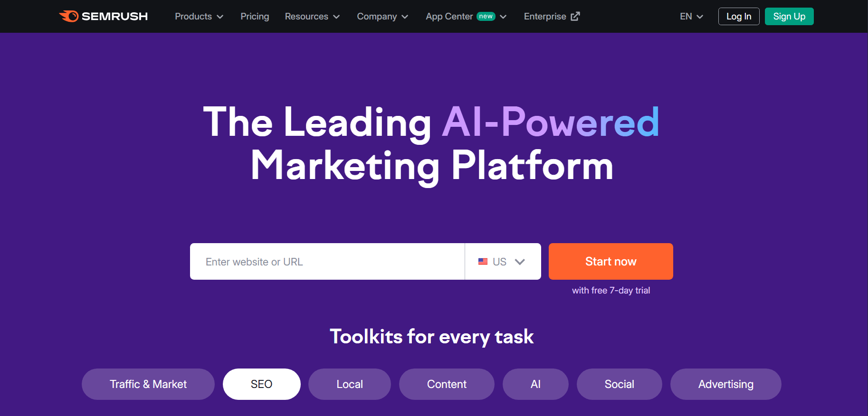
Task: Click the US flag icon in country selector
Action: click(483, 262)
